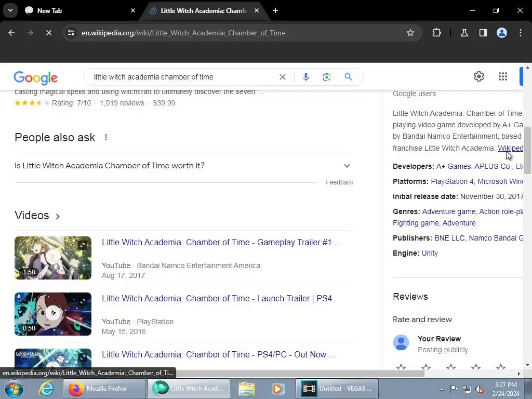
Task: Open PS4/PC Out Now video link
Action: [x=219, y=354]
